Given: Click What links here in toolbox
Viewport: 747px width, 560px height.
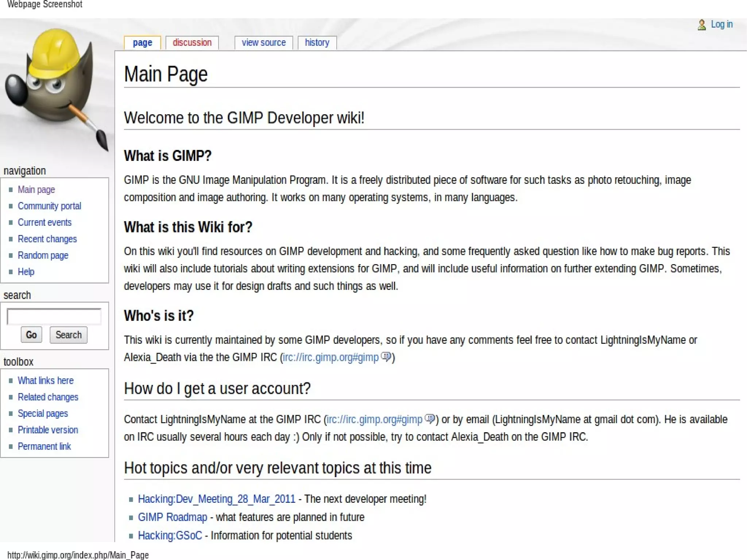Looking at the screenshot, I should (46, 381).
